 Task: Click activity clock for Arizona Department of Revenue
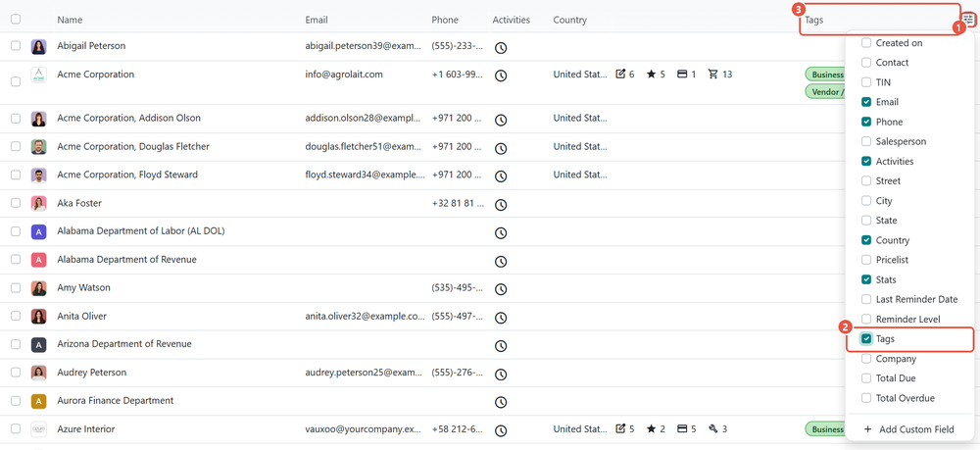(501, 346)
